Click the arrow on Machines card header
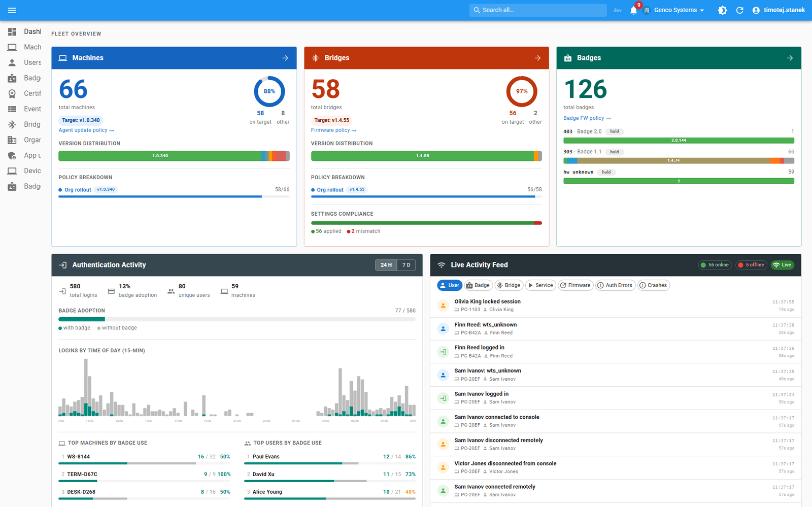Image resolution: width=812 pixels, height=507 pixels. (285, 58)
